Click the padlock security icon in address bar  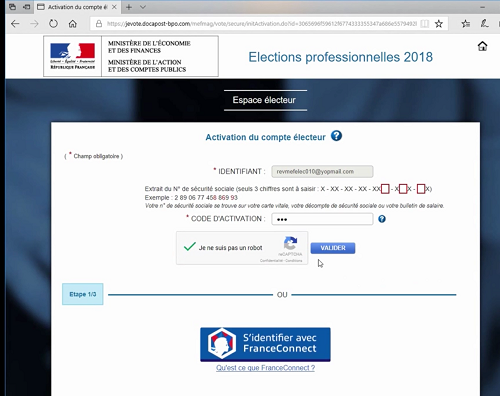click(99, 24)
